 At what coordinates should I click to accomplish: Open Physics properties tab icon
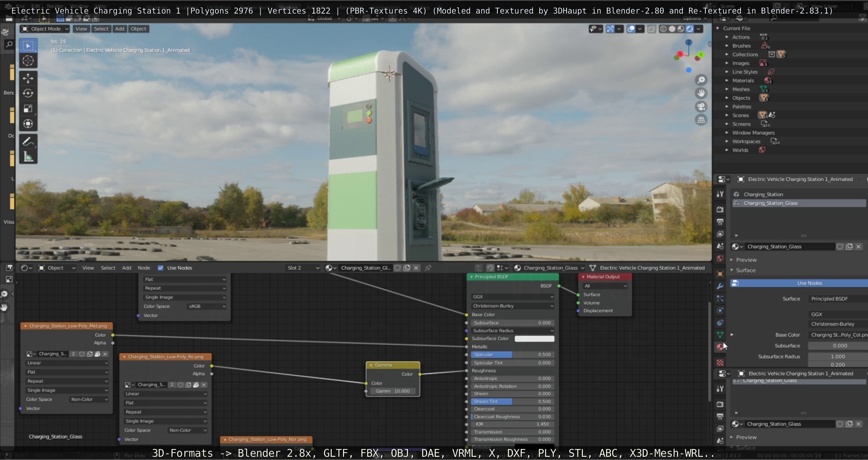click(x=720, y=310)
